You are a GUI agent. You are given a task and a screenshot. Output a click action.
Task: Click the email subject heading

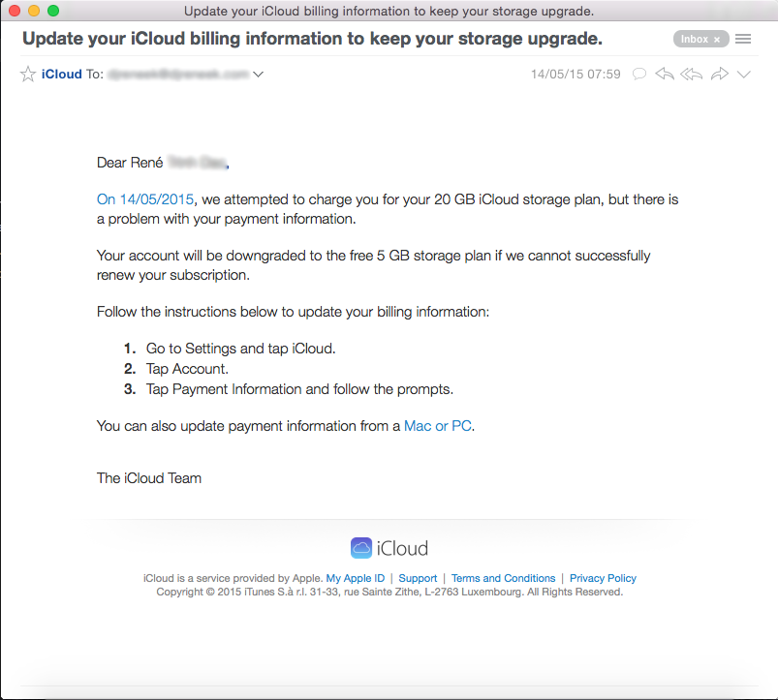pos(312,40)
